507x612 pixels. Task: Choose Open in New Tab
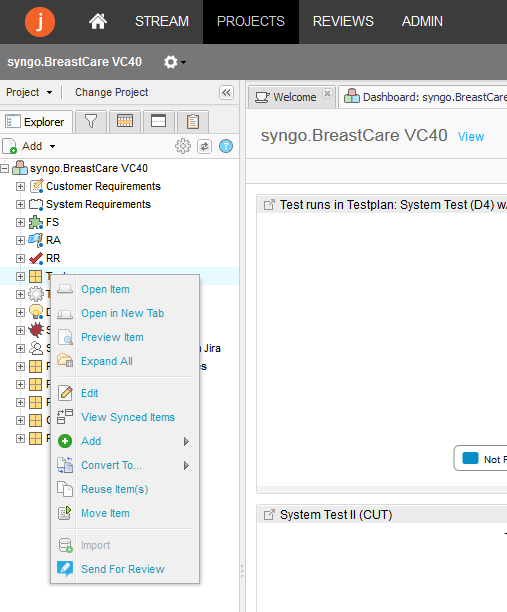click(x=125, y=313)
